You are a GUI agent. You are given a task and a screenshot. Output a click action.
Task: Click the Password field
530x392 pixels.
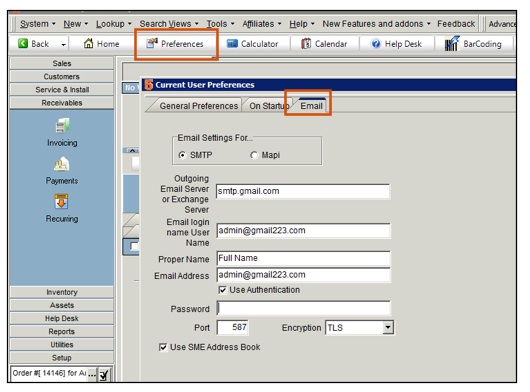303,308
